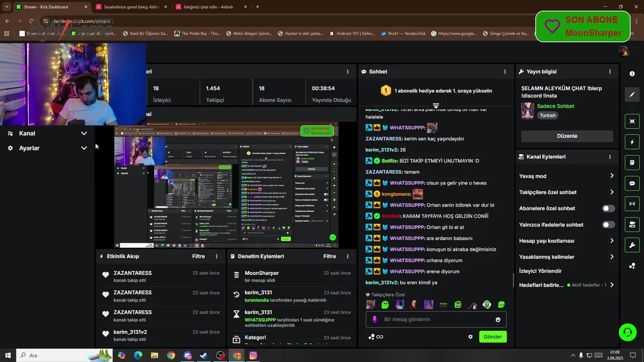Click the chat panel scrollbar
The height and width of the screenshot is (362, 644).
513,280
